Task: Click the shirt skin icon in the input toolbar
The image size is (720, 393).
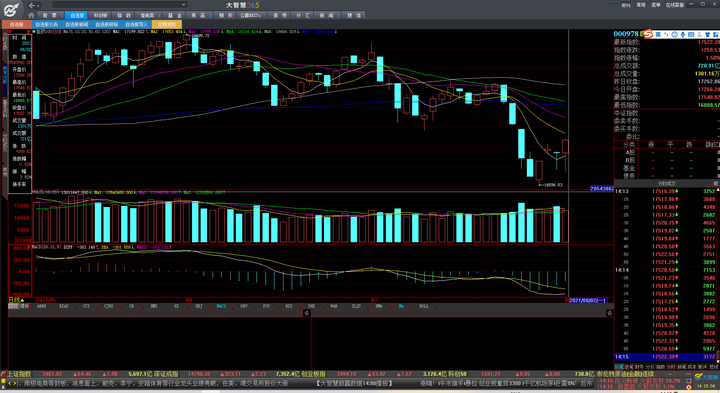Action: 708,34
